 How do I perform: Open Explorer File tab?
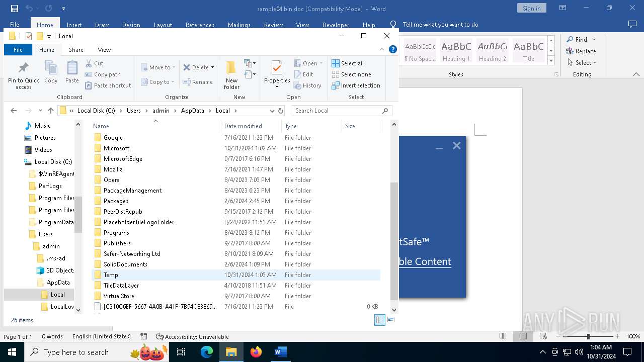tap(18, 50)
